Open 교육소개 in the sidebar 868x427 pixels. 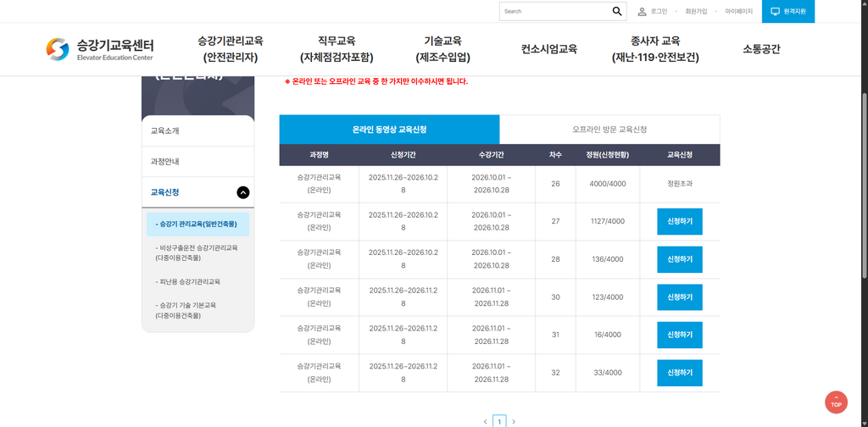click(x=198, y=131)
